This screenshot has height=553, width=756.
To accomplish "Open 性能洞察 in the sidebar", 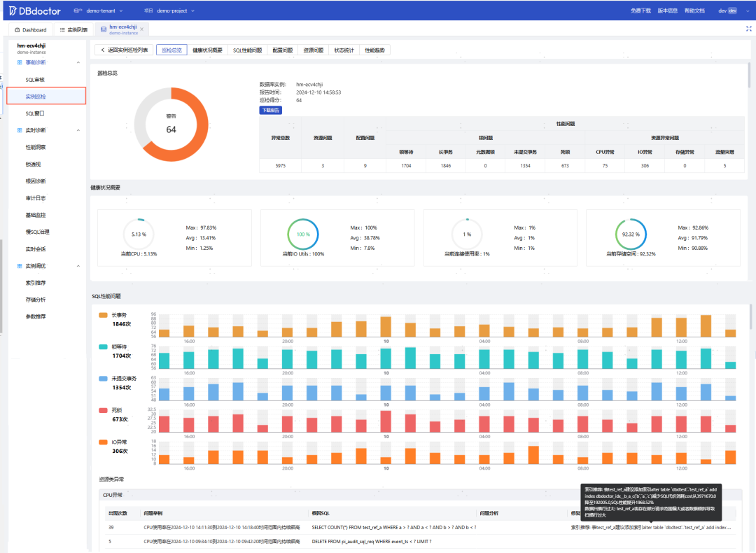I will tap(36, 147).
